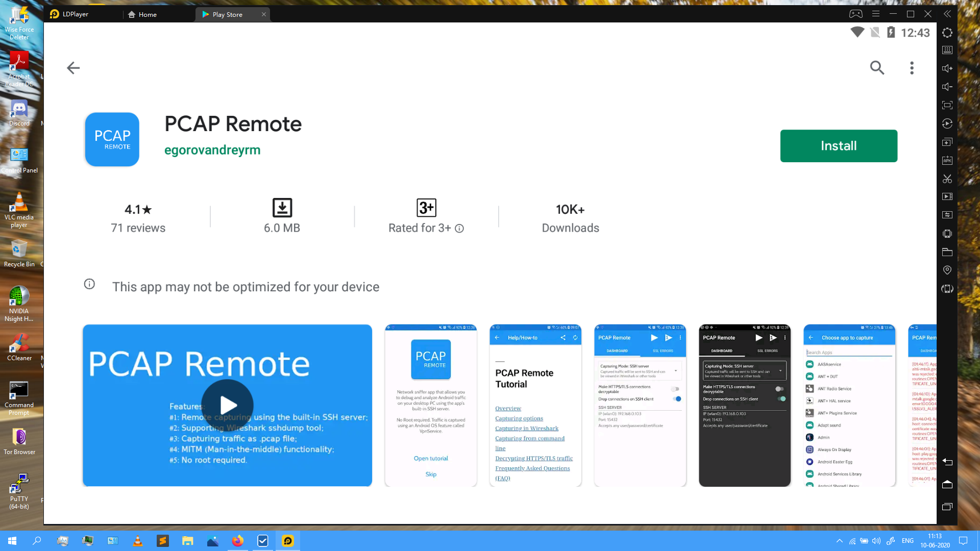Screen dimensions: 980x551
Task: Increase emulator volume from the sidebar
Action: (947, 68)
